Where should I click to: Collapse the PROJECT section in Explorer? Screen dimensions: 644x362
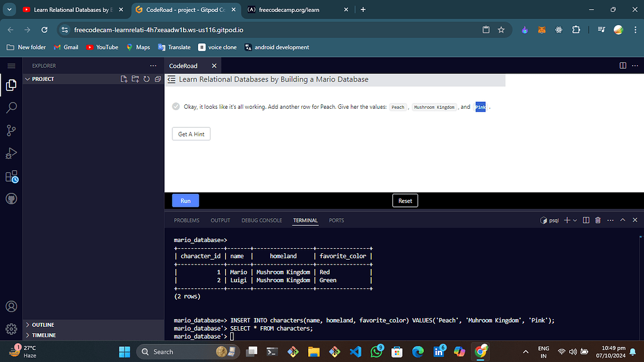(27, 79)
